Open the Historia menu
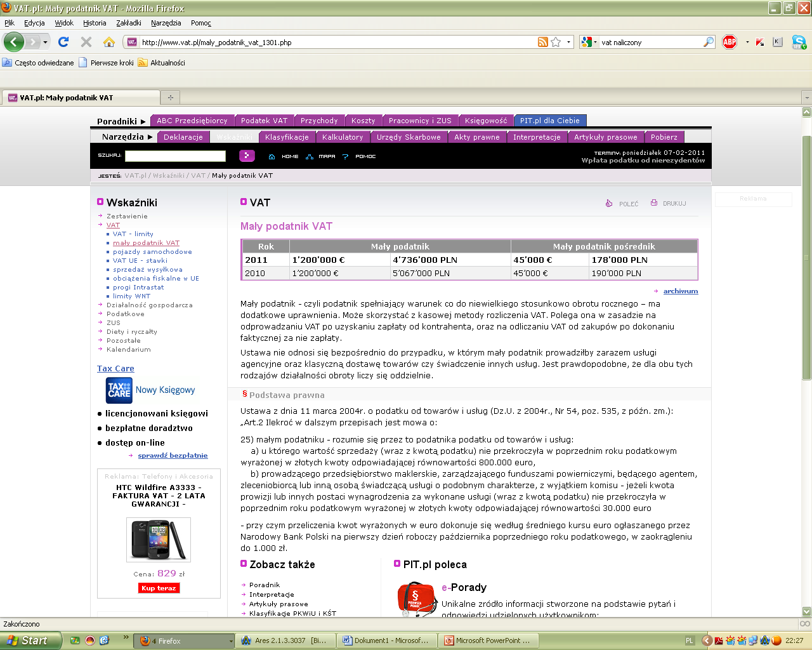Image resolution: width=812 pixels, height=650 pixels. [95, 23]
